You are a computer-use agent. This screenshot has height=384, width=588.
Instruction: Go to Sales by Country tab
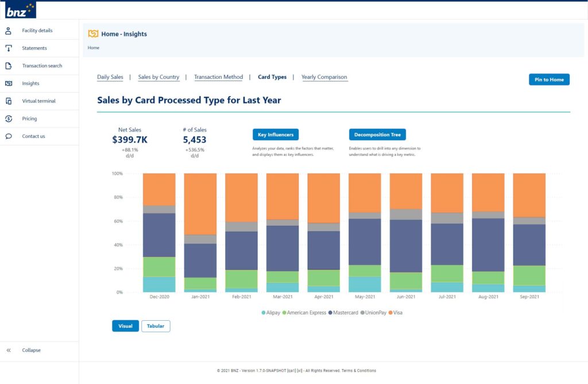click(x=158, y=77)
